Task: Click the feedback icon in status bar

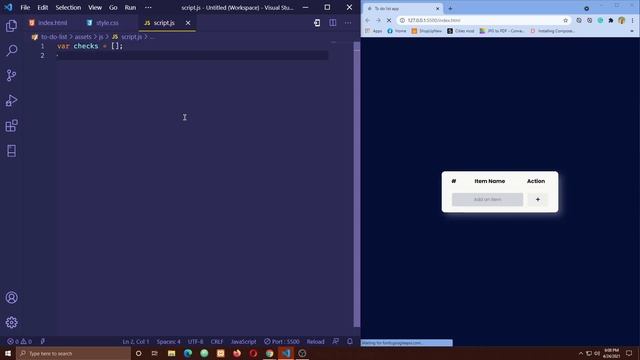Action: click(x=336, y=341)
